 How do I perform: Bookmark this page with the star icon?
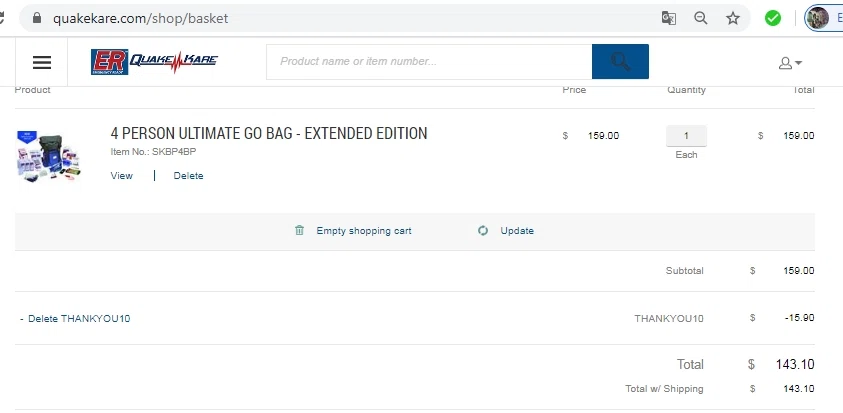[733, 18]
